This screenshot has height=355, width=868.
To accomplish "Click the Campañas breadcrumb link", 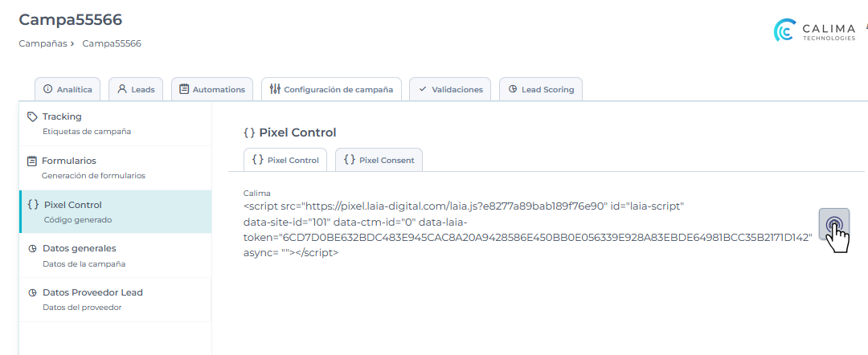I will [x=43, y=43].
